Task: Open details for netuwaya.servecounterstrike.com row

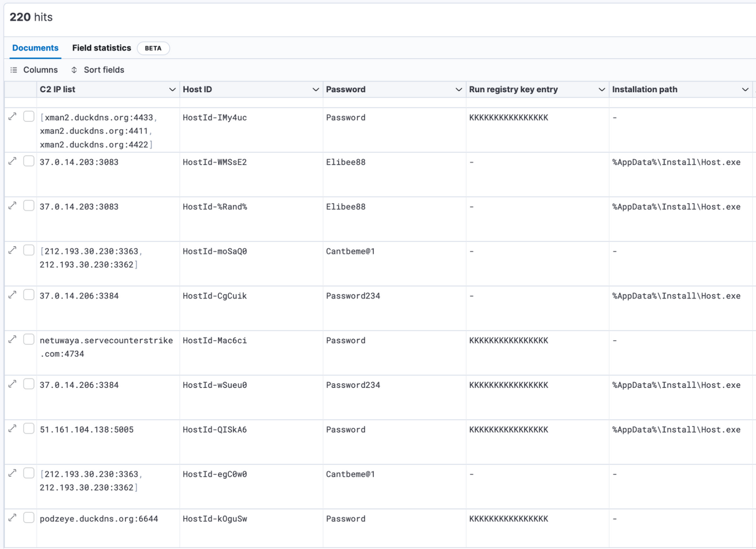Action: [13, 340]
